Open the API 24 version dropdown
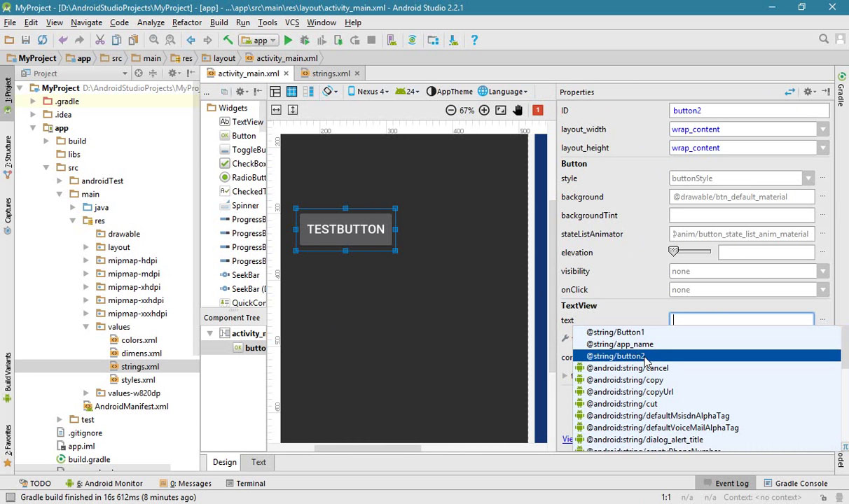The height and width of the screenshot is (504, 849). 407,92
